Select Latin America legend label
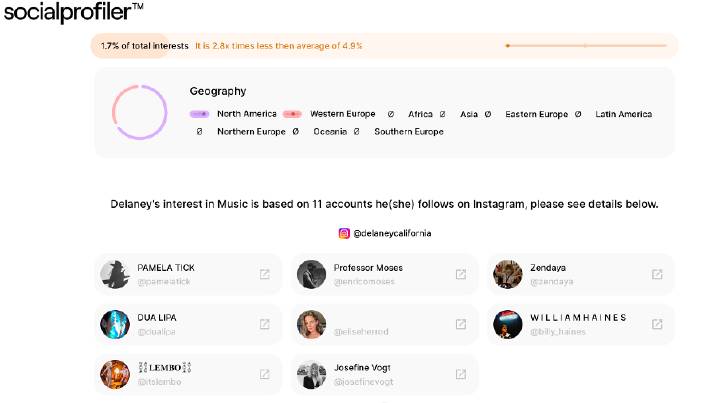 [624, 114]
